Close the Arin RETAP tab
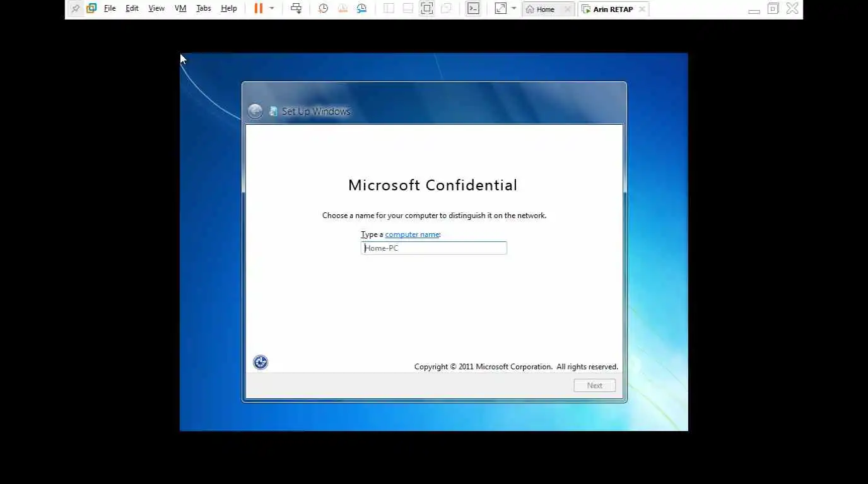This screenshot has height=484, width=868. pos(642,9)
